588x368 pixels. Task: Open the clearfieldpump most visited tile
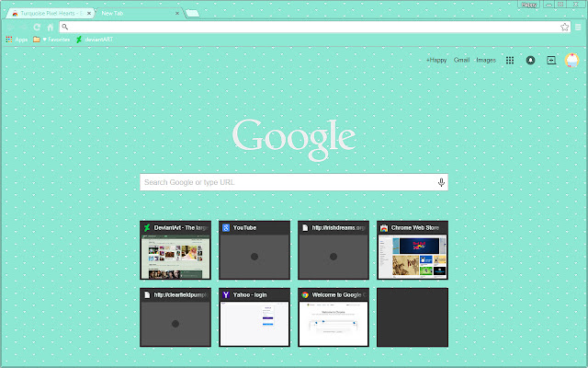tap(175, 317)
